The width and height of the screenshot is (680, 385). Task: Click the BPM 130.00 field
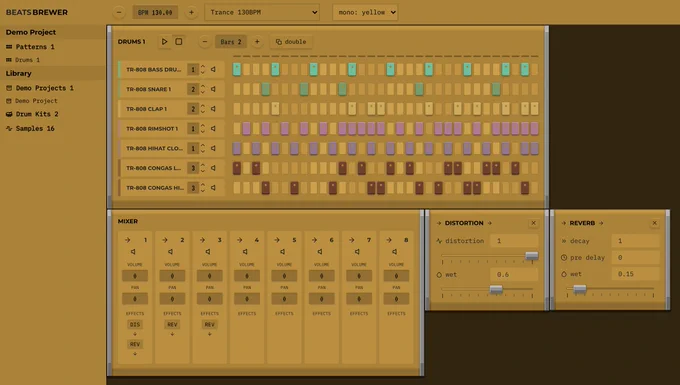(155, 13)
